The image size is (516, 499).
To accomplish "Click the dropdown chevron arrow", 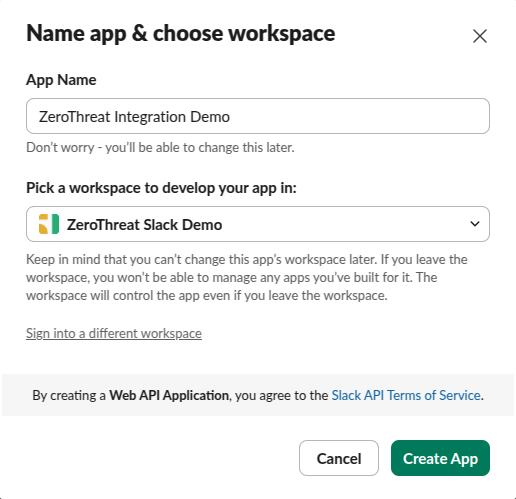I will point(475,224).
